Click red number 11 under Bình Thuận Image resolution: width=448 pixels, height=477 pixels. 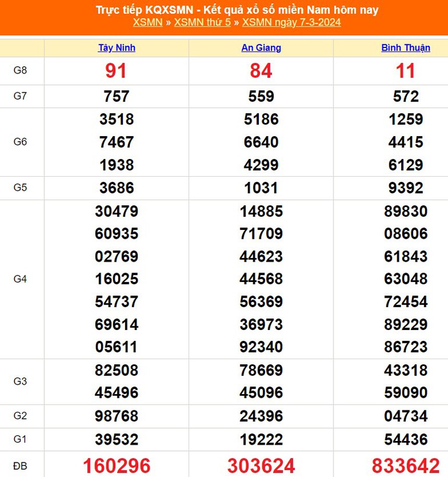tap(406, 71)
